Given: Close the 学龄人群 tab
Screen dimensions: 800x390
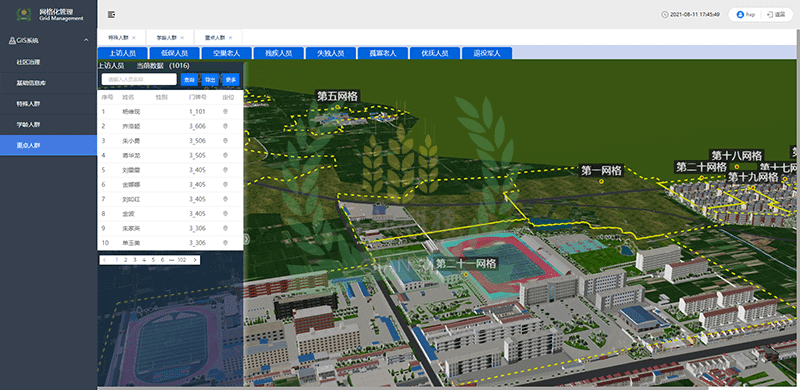Looking at the screenshot, I should pos(182,38).
